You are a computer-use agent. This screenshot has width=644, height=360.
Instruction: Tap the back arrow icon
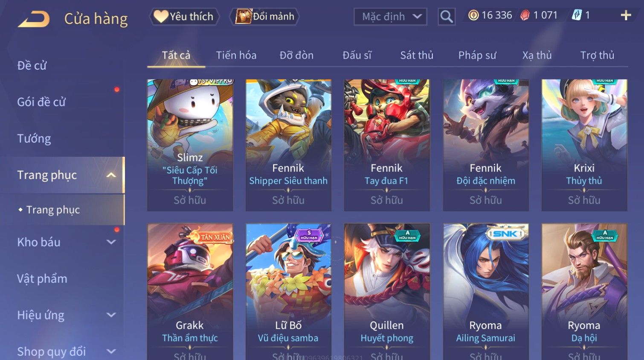(34, 19)
